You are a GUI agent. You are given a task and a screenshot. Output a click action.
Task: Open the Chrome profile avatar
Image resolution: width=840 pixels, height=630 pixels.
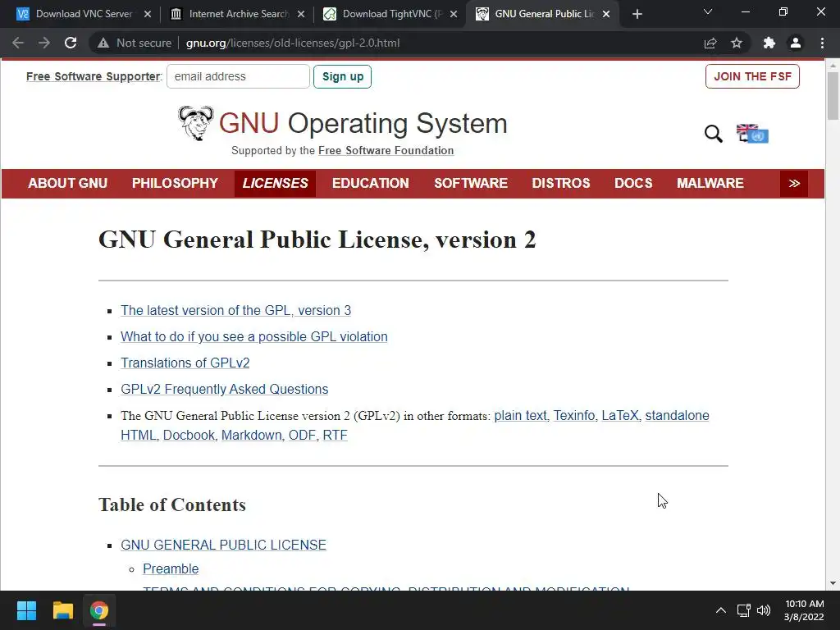click(796, 43)
